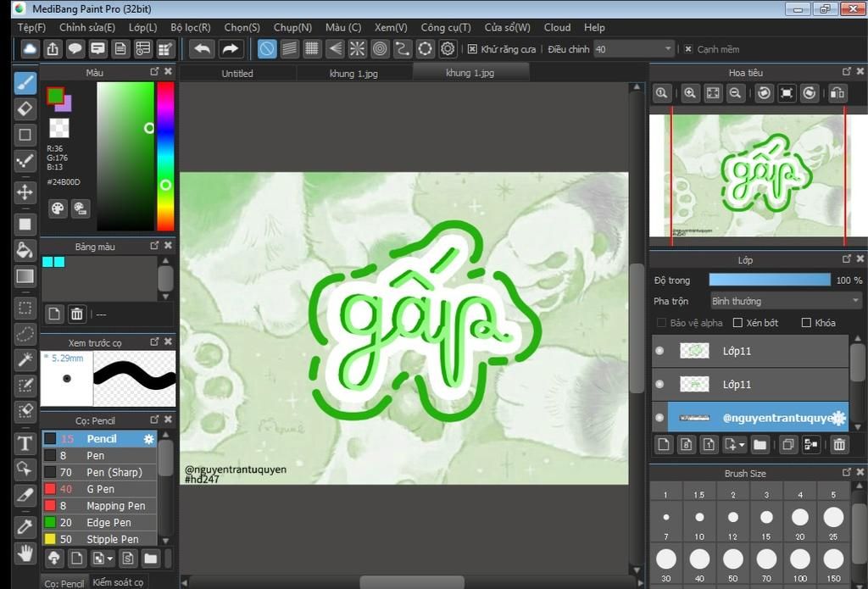Click the Navigator preview thumbnail
Image resolution: width=868 pixels, height=589 pixels.
[759, 176]
